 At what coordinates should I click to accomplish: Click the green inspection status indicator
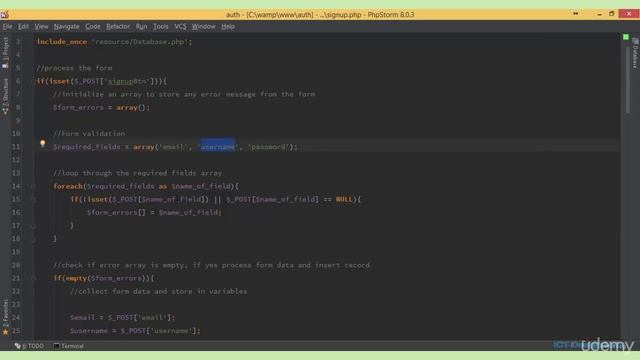coord(626,37)
